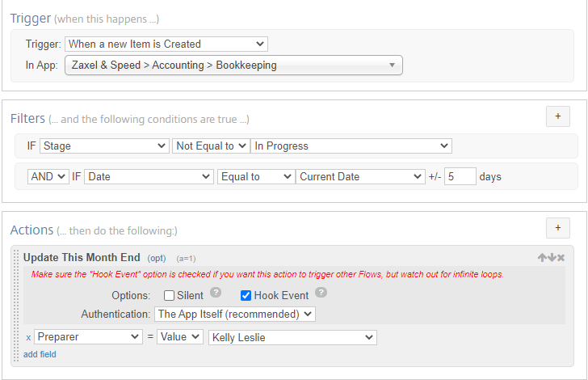The height and width of the screenshot is (380, 588).
Task: Remove Preparer field with small x
Action: [x=28, y=338]
